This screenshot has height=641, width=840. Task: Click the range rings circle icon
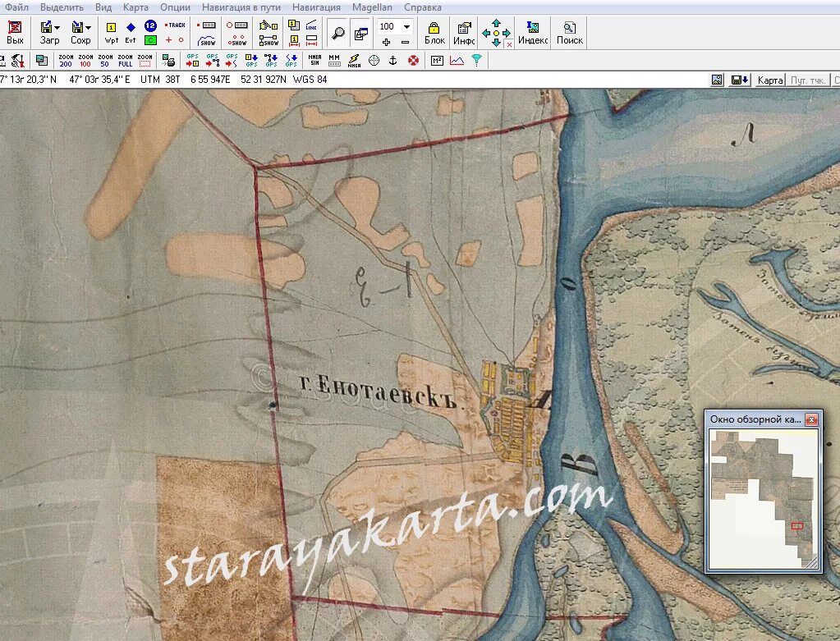tap(374, 61)
